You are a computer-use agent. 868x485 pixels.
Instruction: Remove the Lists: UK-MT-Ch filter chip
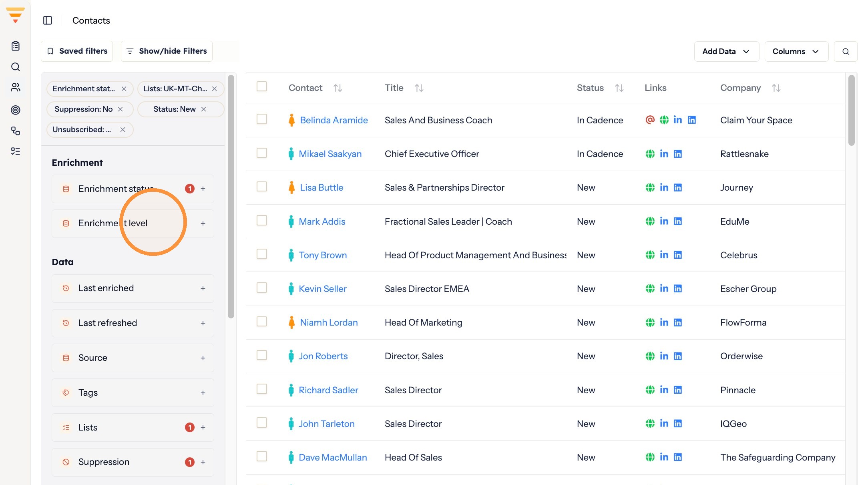click(215, 89)
